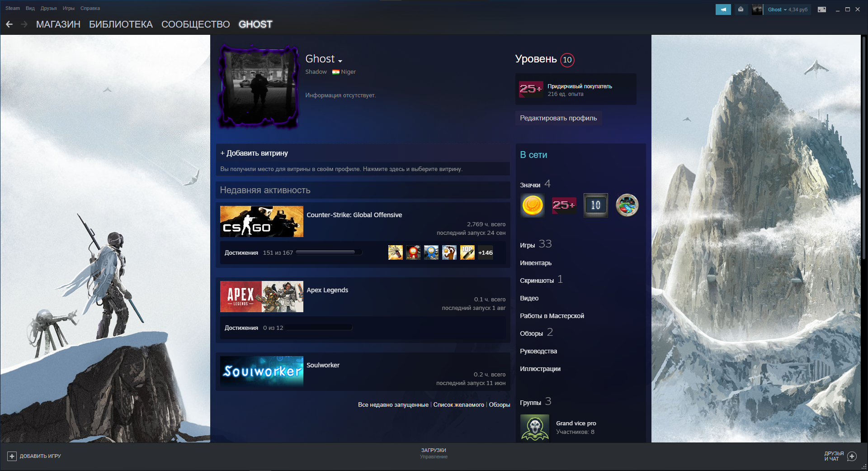868x471 pixels.
Task: Open the announcements megaphone icon
Action: 723,10
